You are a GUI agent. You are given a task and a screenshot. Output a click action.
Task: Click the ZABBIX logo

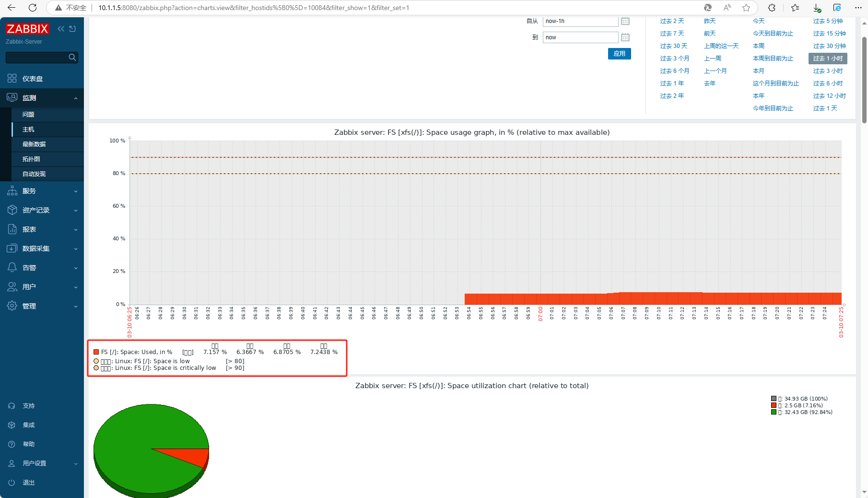27,29
